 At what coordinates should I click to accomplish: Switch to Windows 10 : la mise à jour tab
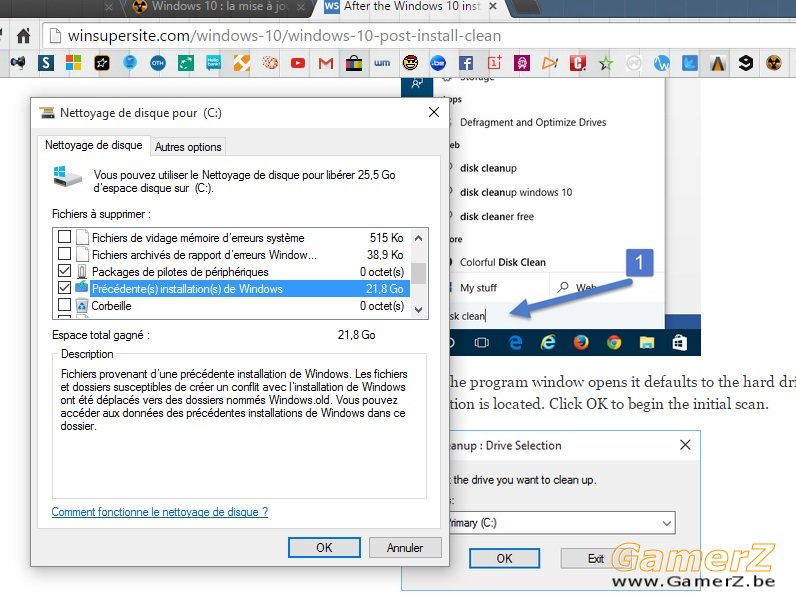(x=219, y=6)
